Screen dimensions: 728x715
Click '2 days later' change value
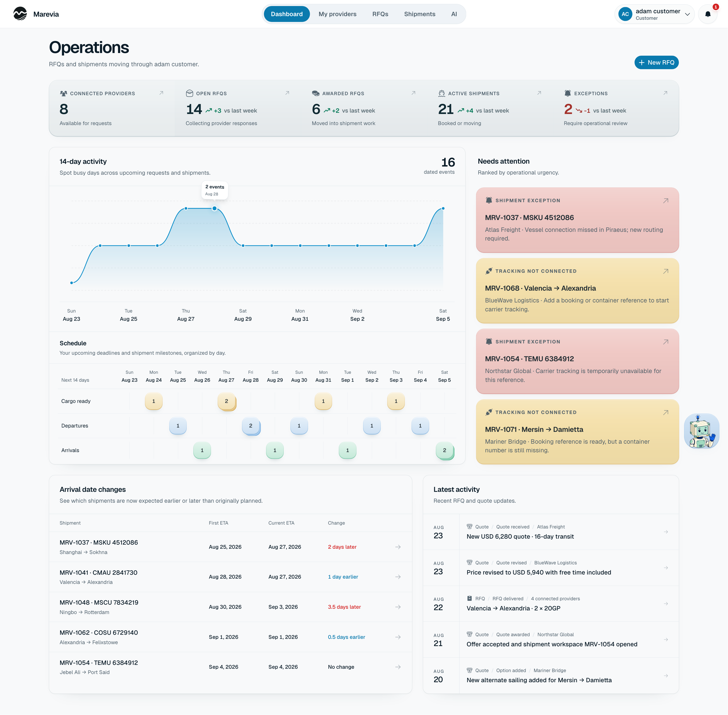[x=342, y=547]
